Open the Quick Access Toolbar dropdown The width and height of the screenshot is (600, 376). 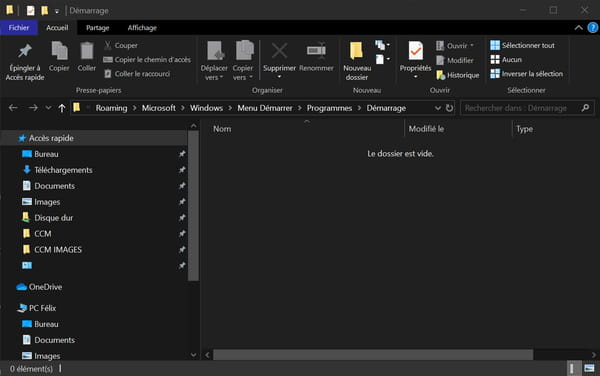(x=57, y=11)
